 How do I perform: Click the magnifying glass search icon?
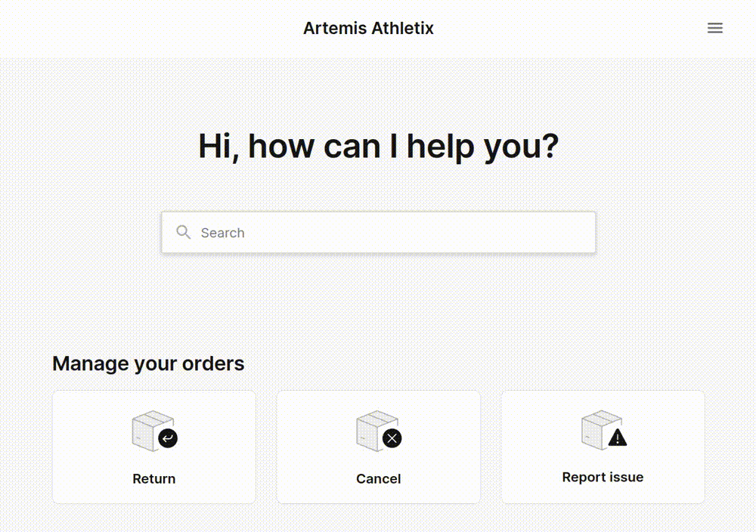click(x=183, y=232)
